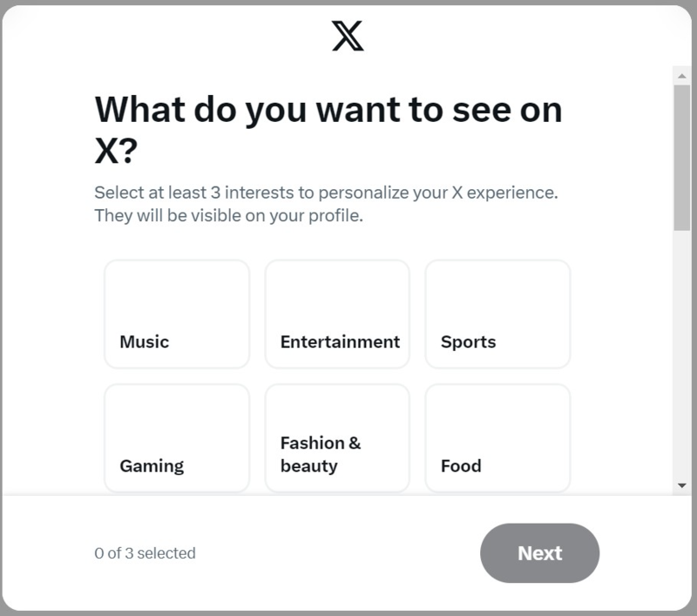Image resolution: width=697 pixels, height=616 pixels.
Task: Click the "Select at least 3 interests" text
Action: [x=326, y=193]
